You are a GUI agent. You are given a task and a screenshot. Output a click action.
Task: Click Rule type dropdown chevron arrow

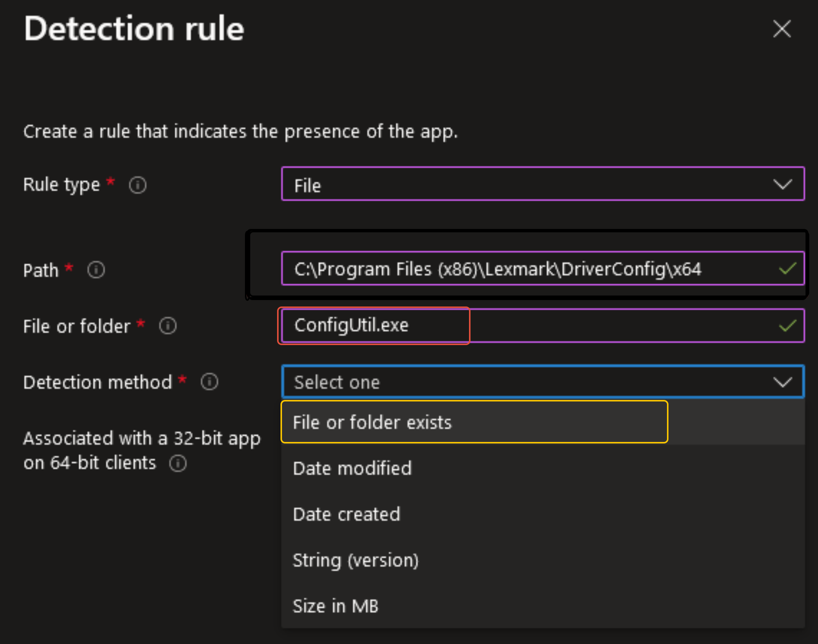[782, 185]
